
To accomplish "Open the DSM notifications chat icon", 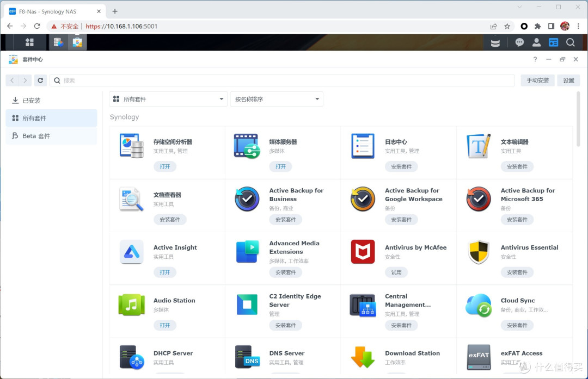I will point(519,42).
